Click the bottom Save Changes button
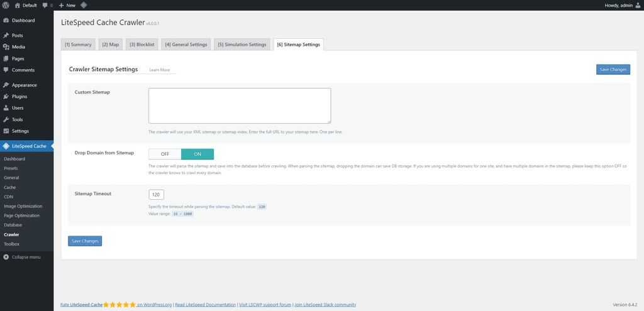 click(x=85, y=241)
